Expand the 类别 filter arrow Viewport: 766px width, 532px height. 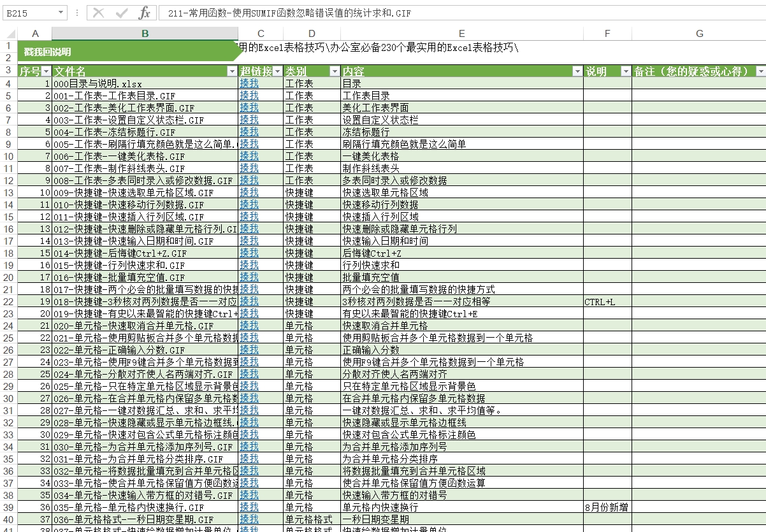335,71
